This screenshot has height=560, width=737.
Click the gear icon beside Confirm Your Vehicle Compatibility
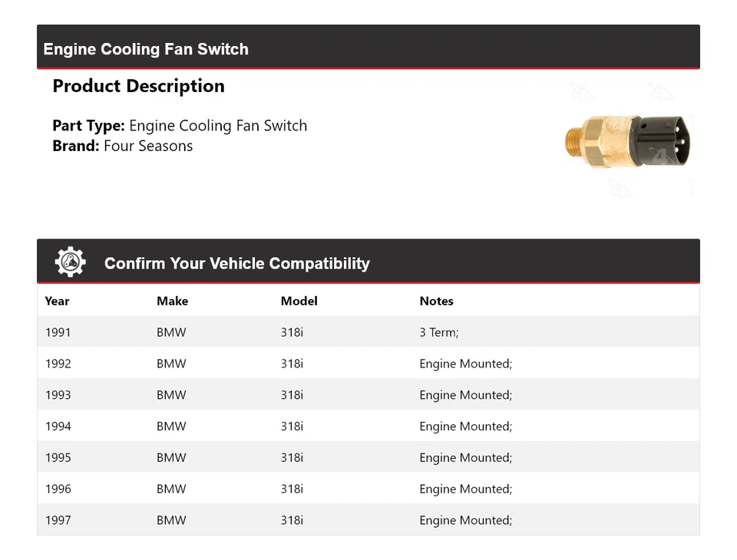coord(70,262)
